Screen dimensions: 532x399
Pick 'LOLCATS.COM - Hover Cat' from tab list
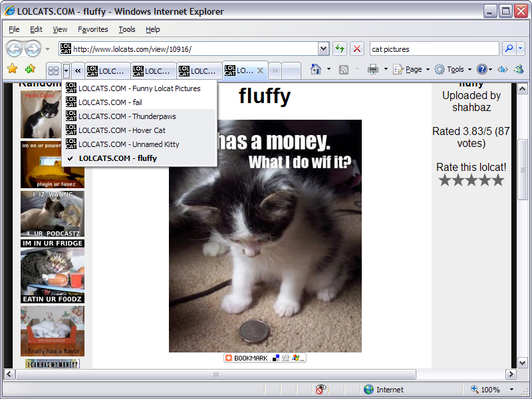122,130
